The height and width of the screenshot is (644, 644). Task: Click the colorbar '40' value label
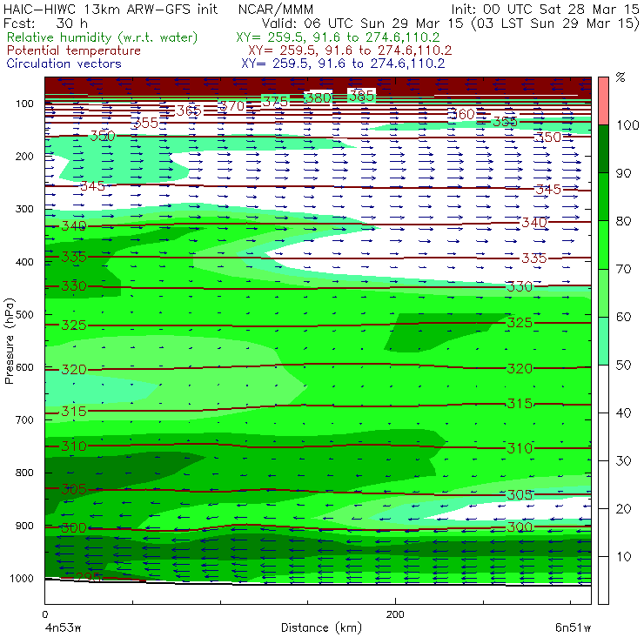point(623,413)
